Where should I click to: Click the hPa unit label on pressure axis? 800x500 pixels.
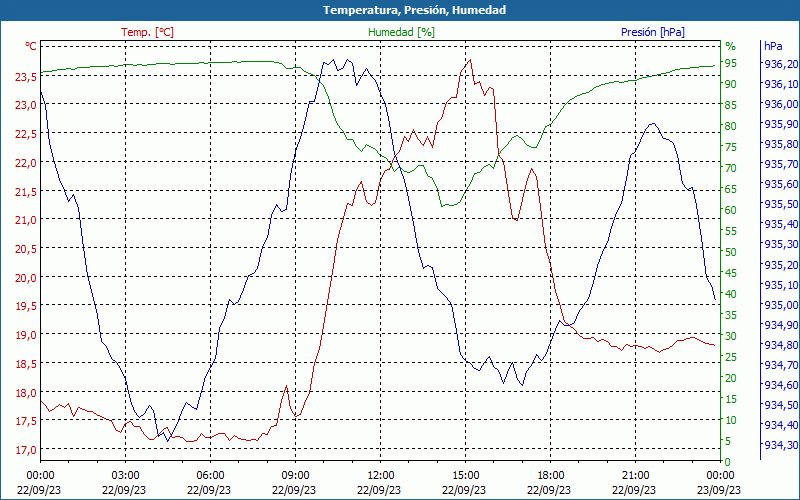pos(773,46)
